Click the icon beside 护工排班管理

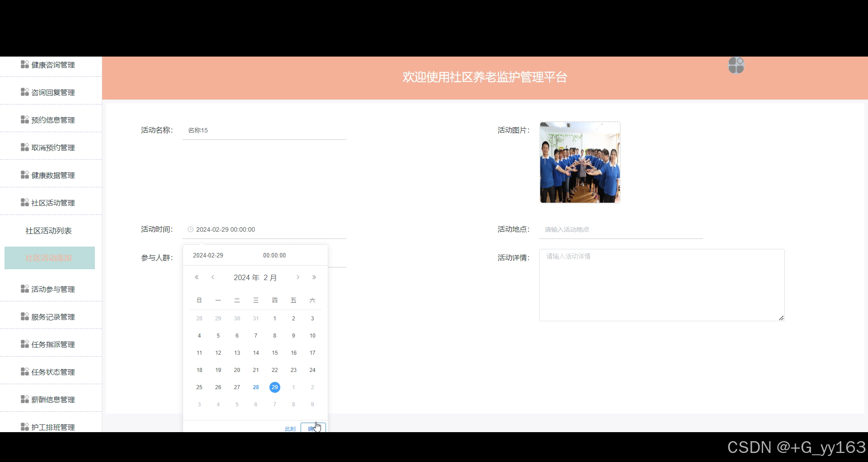25,427
